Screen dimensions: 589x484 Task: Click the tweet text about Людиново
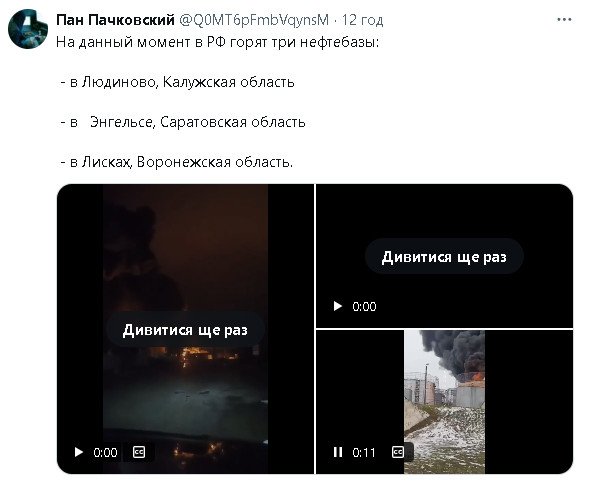177,82
